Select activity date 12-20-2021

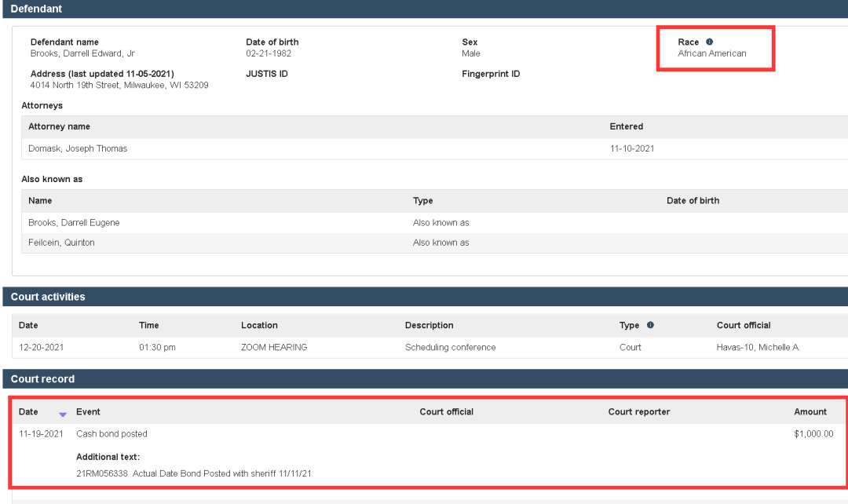41,347
